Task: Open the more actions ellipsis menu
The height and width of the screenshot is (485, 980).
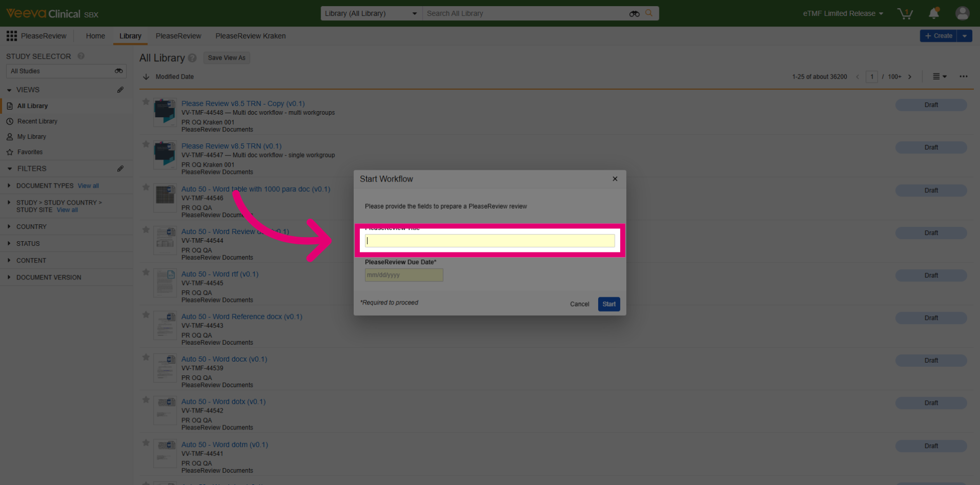Action: [x=963, y=76]
